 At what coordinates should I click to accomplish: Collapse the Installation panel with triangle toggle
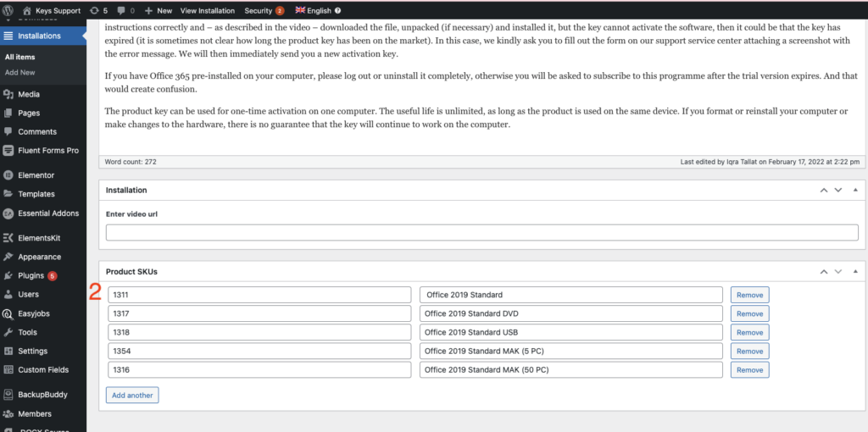(x=854, y=191)
